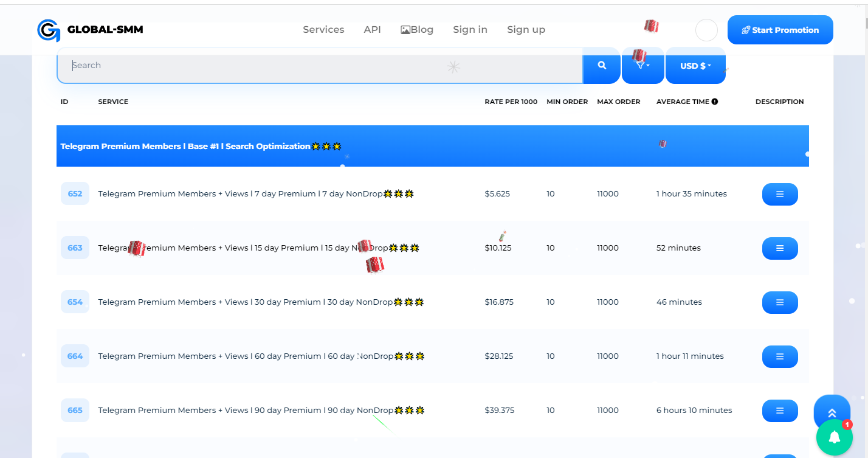Select service ID badge 664
Viewport: 868px width, 458px height.
pos(75,356)
